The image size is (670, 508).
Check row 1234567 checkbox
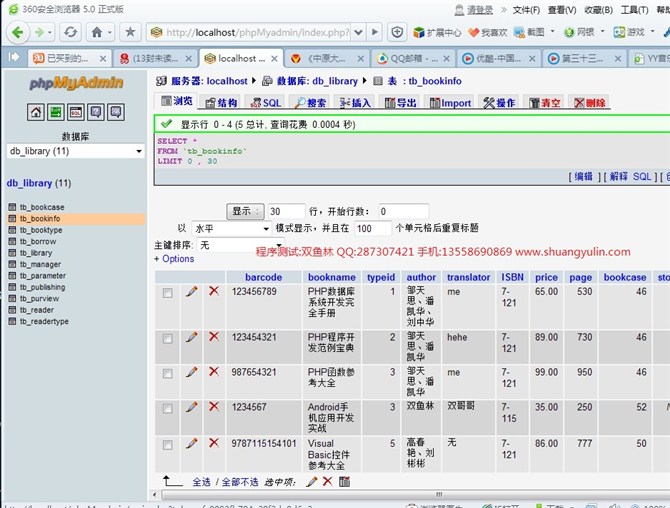pyautogui.click(x=168, y=409)
